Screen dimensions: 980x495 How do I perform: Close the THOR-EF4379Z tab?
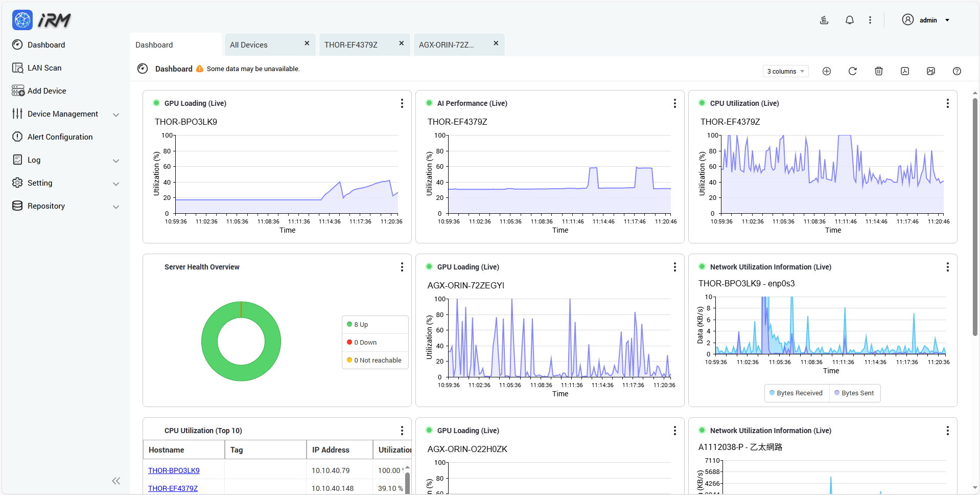point(402,43)
